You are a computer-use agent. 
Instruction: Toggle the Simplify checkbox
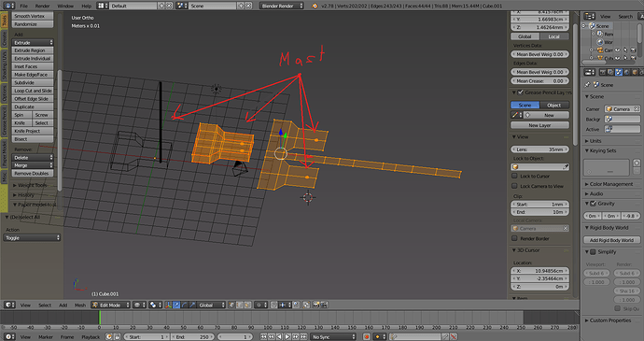coord(593,251)
